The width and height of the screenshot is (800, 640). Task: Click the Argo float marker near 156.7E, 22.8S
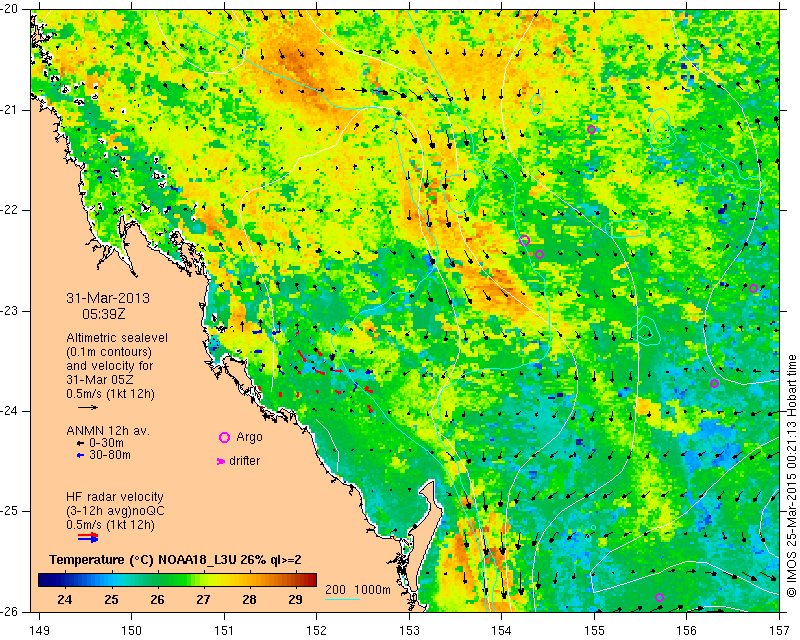[x=753, y=288]
